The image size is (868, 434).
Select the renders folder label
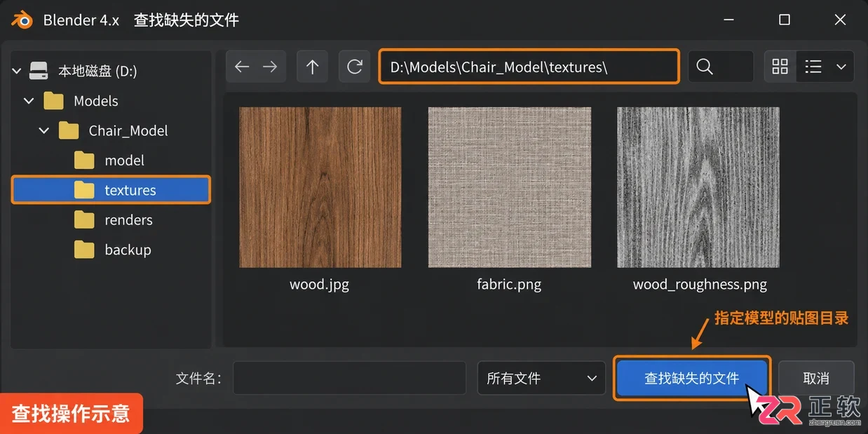click(x=128, y=219)
